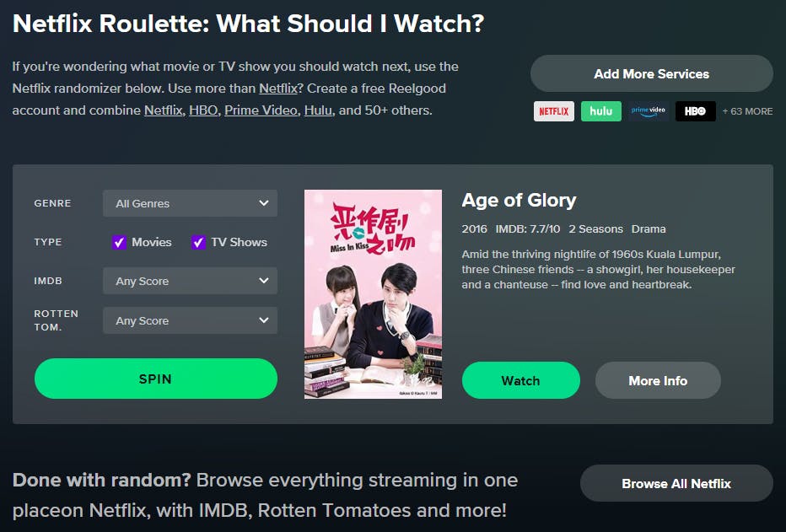Click the Hulu service logo icon
The height and width of the screenshot is (532, 786).
click(601, 111)
